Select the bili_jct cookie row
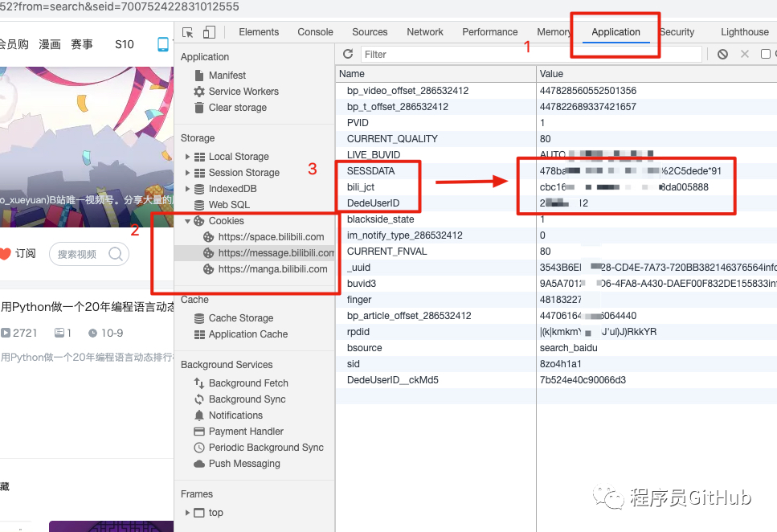This screenshot has width=777, height=532. click(x=556, y=187)
